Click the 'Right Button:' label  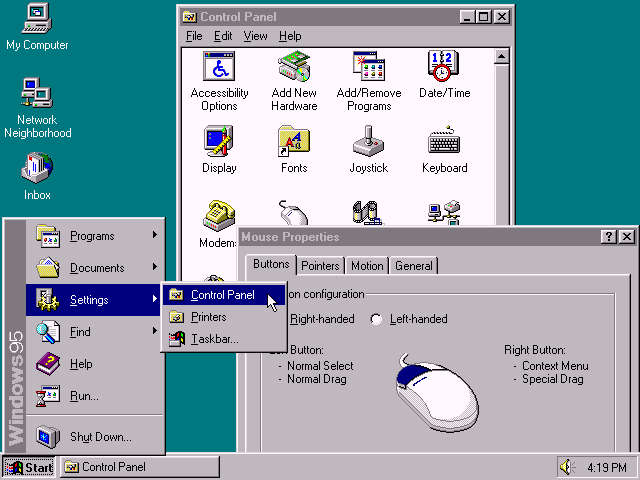535,350
